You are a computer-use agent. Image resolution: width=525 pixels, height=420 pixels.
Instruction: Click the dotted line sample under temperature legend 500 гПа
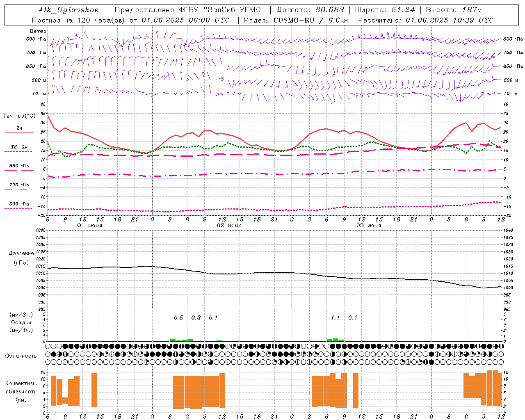[18, 208]
